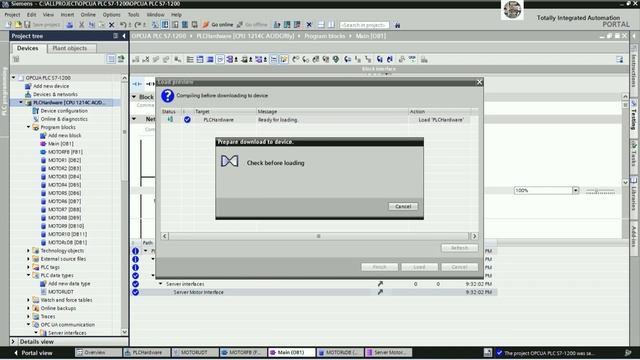Close the Load preview dialog with X

(480, 82)
